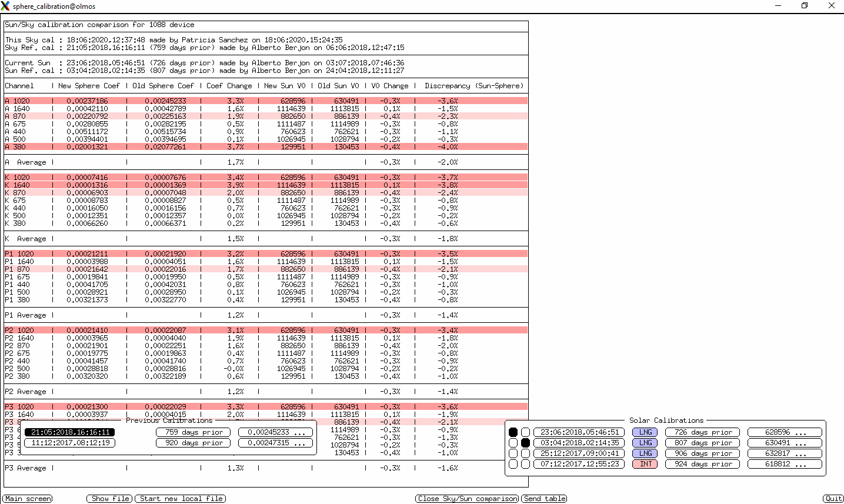Click the Channel column header
Viewport: 844px width, 504px height.
(19, 86)
